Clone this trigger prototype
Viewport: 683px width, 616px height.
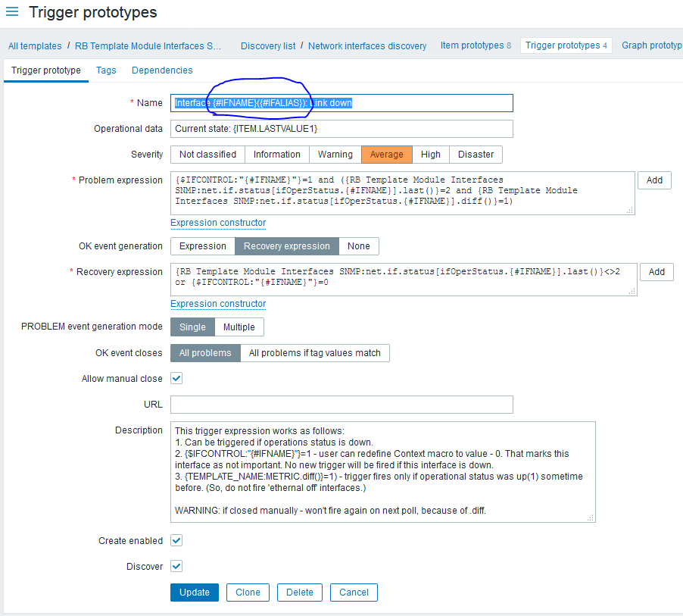(x=248, y=593)
